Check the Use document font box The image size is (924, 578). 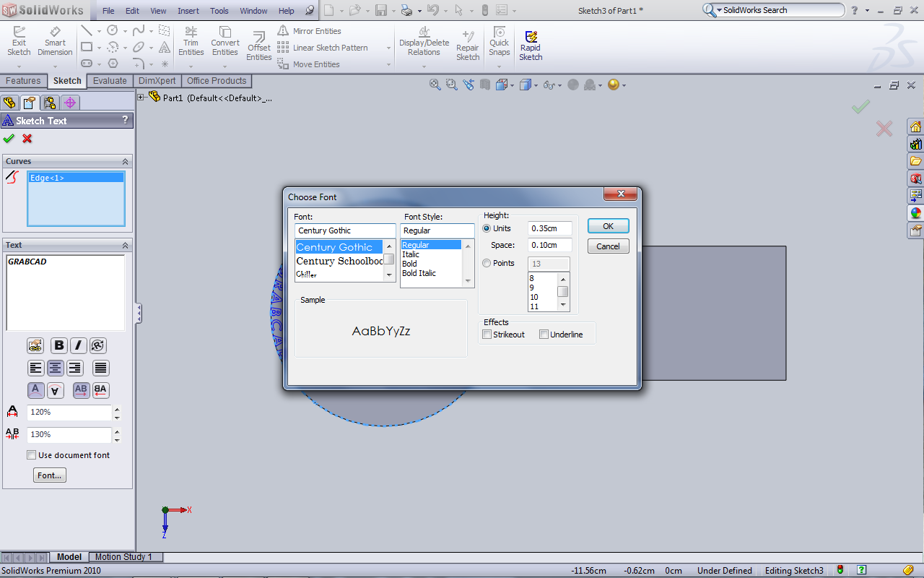(32, 455)
